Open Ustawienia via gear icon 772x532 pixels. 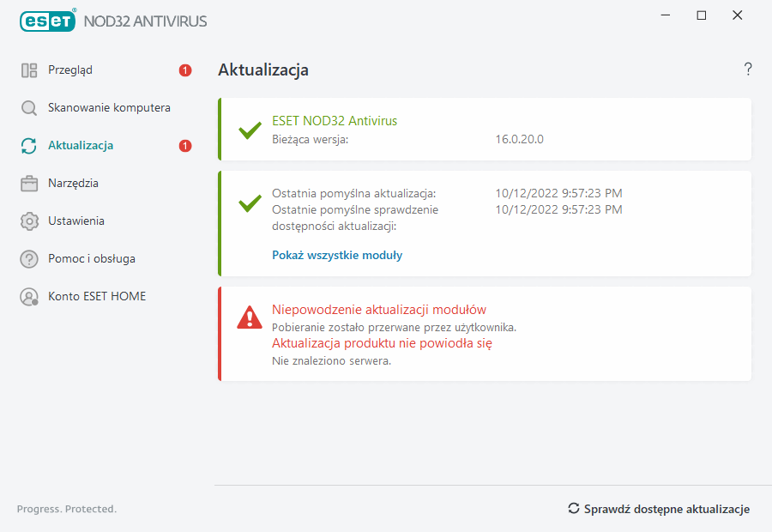(29, 221)
